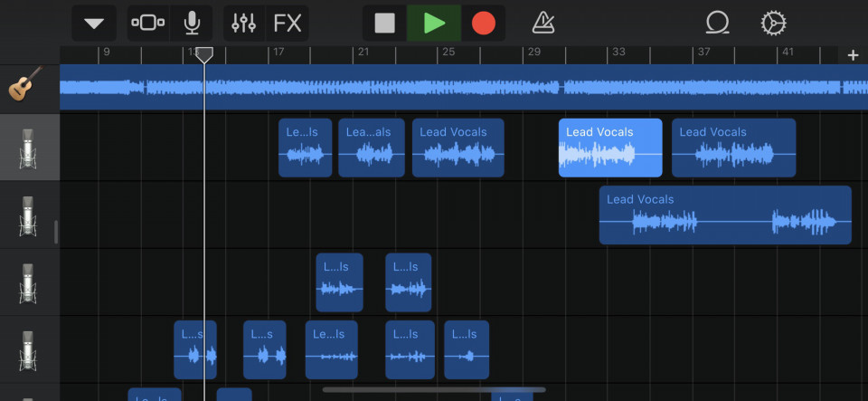
Task: Open the browser dropdown triangle menu
Action: pyautogui.click(x=94, y=24)
